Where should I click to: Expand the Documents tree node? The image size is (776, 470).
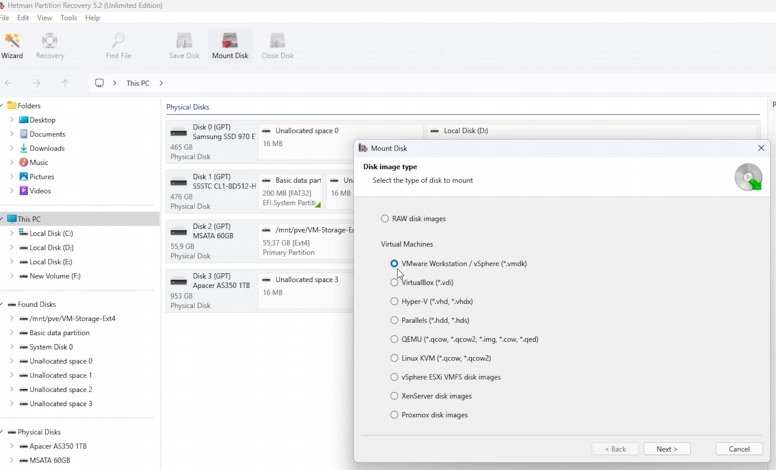pyautogui.click(x=11, y=134)
